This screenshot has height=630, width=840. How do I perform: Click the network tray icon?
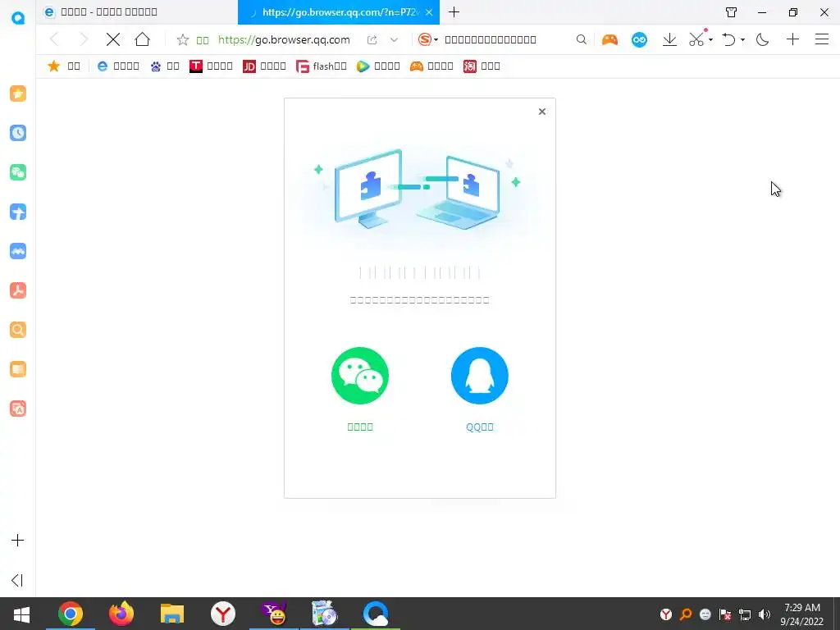coord(745,614)
